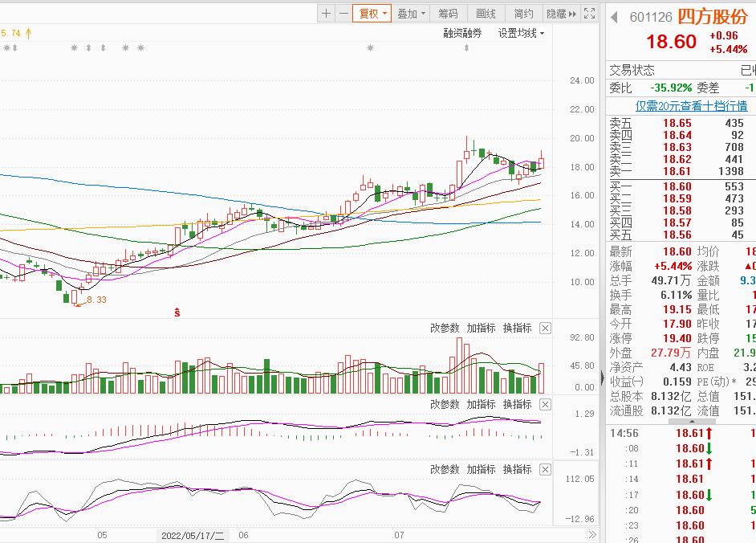
Task: Open the 叠加 overlay dropdown
Action: [x=412, y=14]
